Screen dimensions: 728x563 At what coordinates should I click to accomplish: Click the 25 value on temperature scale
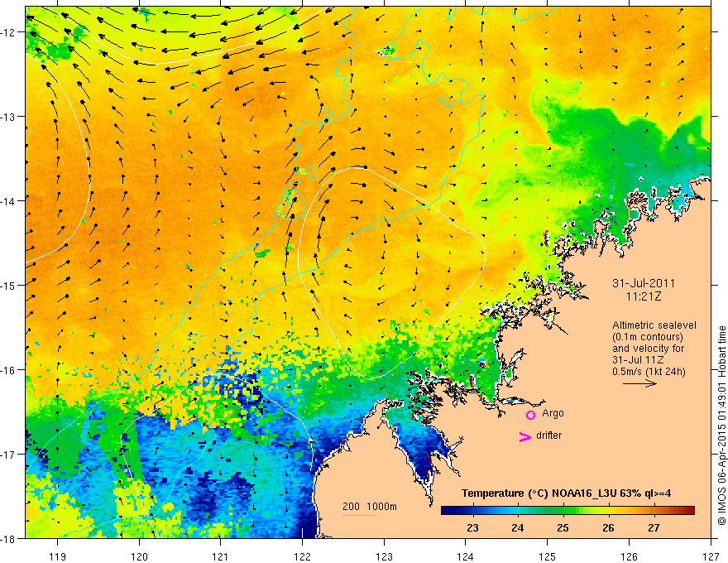pos(563,527)
